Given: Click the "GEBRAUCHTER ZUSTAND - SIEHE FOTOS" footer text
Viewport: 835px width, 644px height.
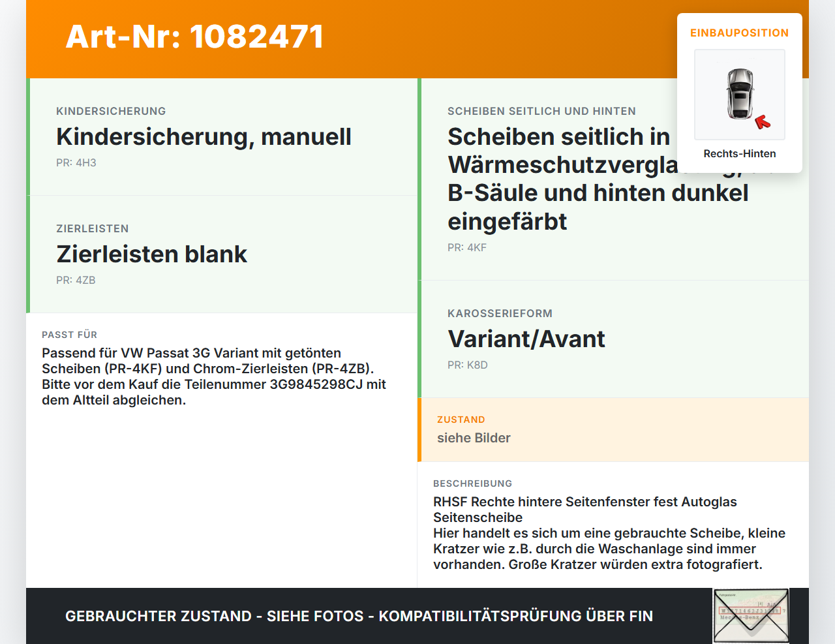Looking at the screenshot, I should point(359,616).
